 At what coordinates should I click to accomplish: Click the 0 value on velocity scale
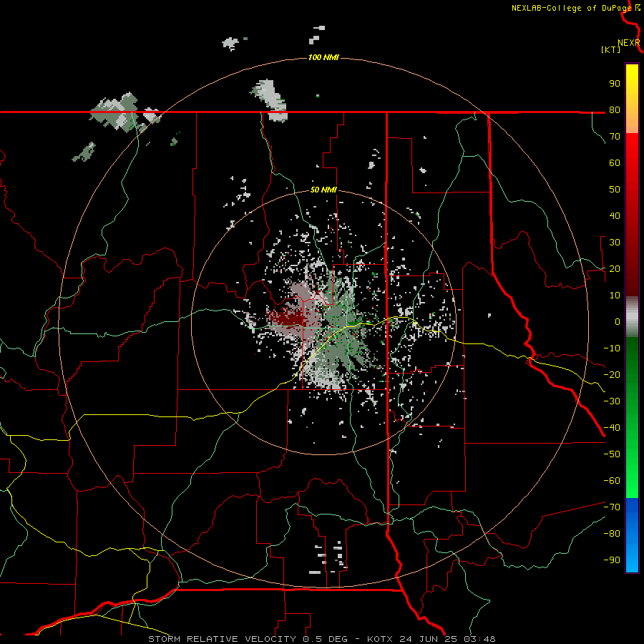coord(618,321)
